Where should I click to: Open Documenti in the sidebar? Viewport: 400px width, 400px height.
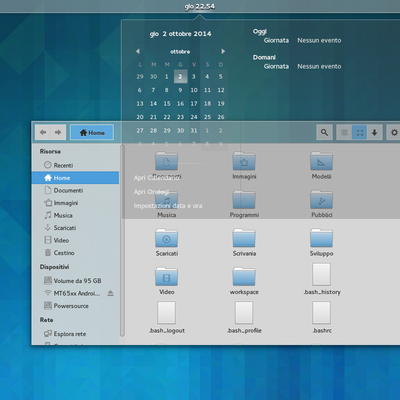75,190
